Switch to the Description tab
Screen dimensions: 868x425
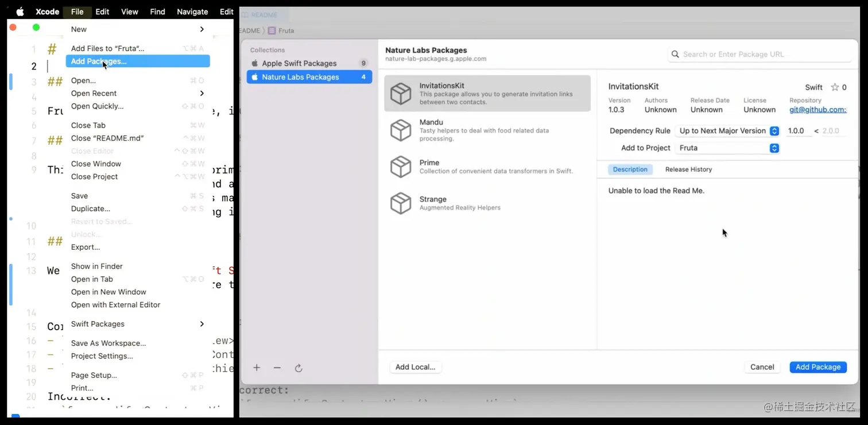(630, 169)
